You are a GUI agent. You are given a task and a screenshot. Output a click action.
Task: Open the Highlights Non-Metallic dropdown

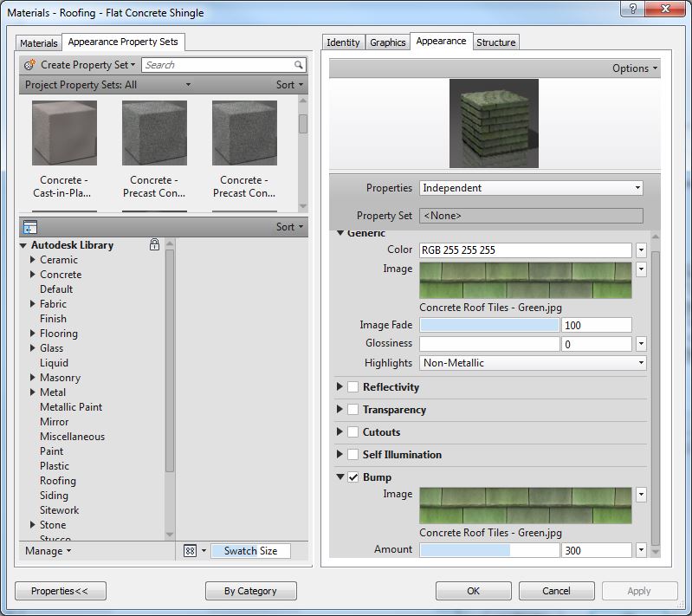[533, 363]
